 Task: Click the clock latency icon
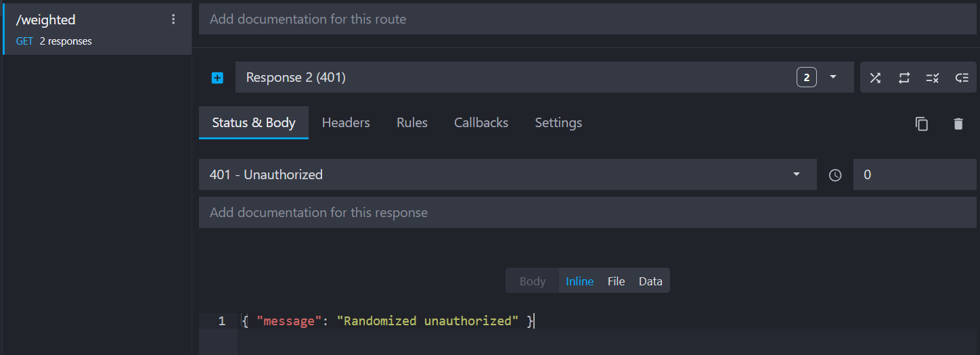pyautogui.click(x=835, y=175)
